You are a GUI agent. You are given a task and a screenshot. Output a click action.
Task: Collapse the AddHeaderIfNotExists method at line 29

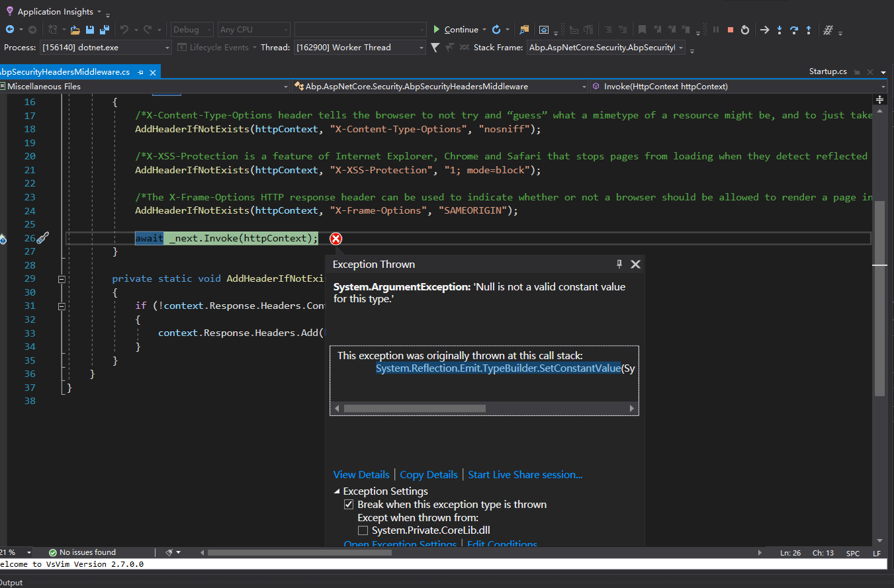pyautogui.click(x=61, y=278)
